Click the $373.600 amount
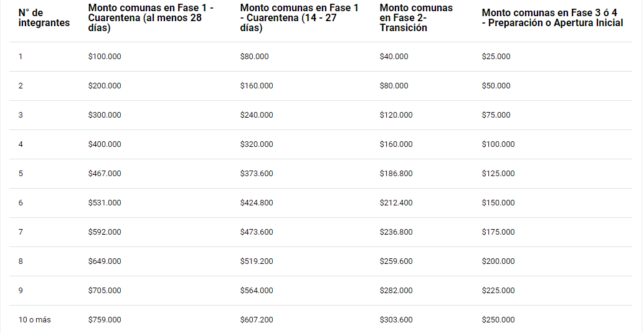The width and height of the screenshot is (644, 333). (x=257, y=174)
